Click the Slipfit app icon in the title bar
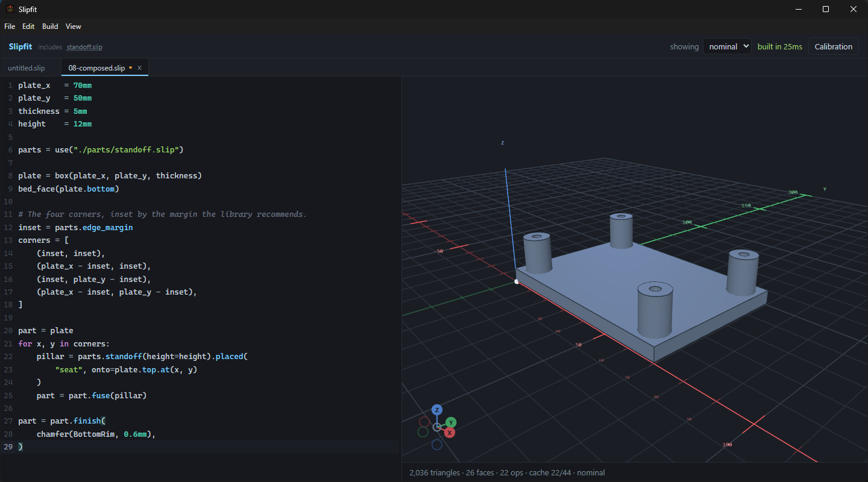 (x=10, y=9)
